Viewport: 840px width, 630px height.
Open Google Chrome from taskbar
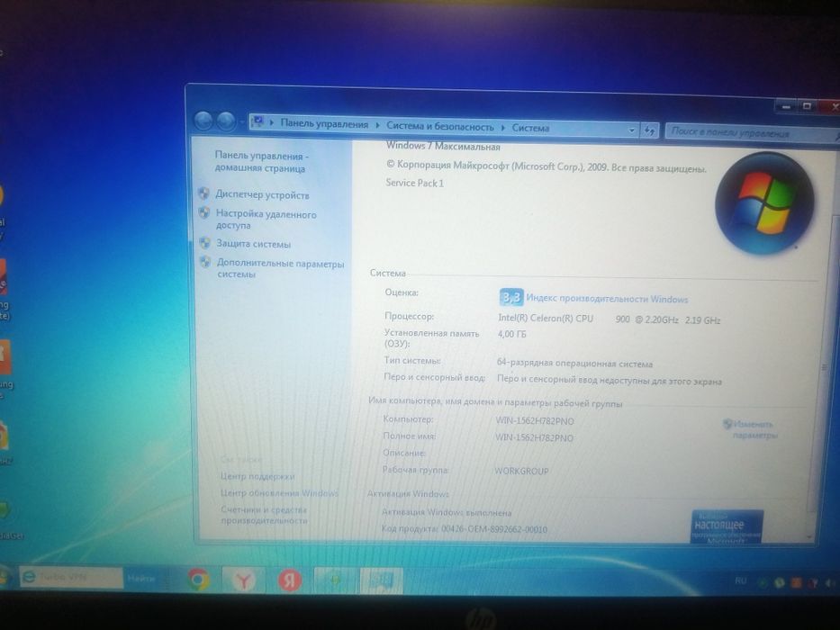click(198, 579)
